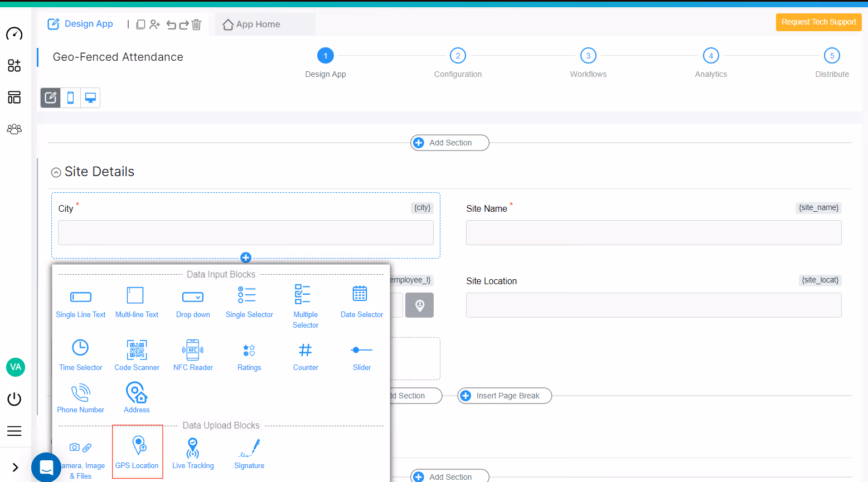Add a Signature block
This screenshot has width=868, height=482.
point(249,454)
